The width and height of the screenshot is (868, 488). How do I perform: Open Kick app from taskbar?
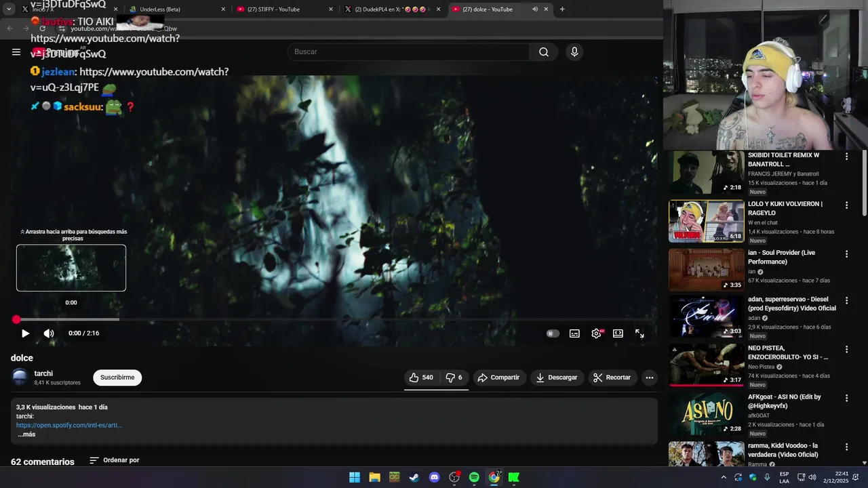point(514,478)
